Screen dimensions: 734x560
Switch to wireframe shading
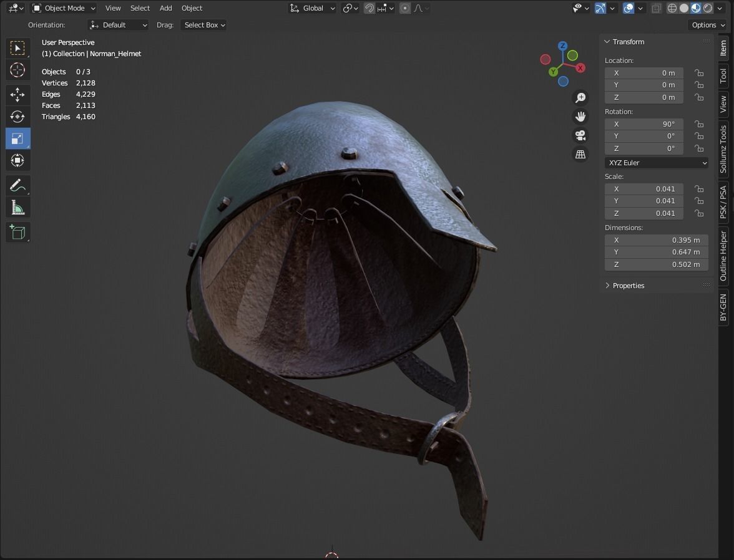pos(672,8)
